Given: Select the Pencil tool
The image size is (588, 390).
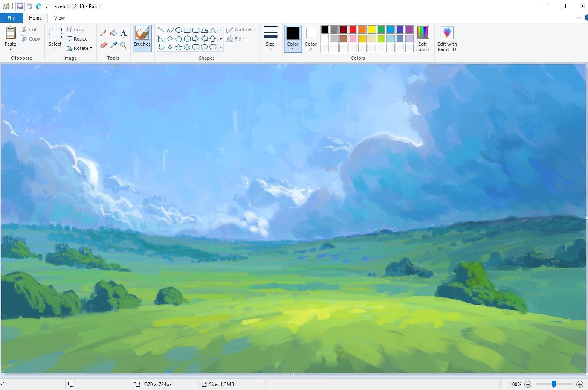Looking at the screenshot, I should pos(103,33).
